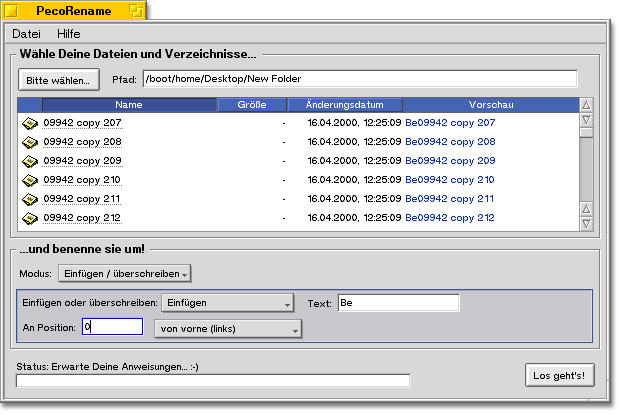The image size is (621, 415).
Task: Click the PecoRename title tab window icon
Action: point(11,11)
